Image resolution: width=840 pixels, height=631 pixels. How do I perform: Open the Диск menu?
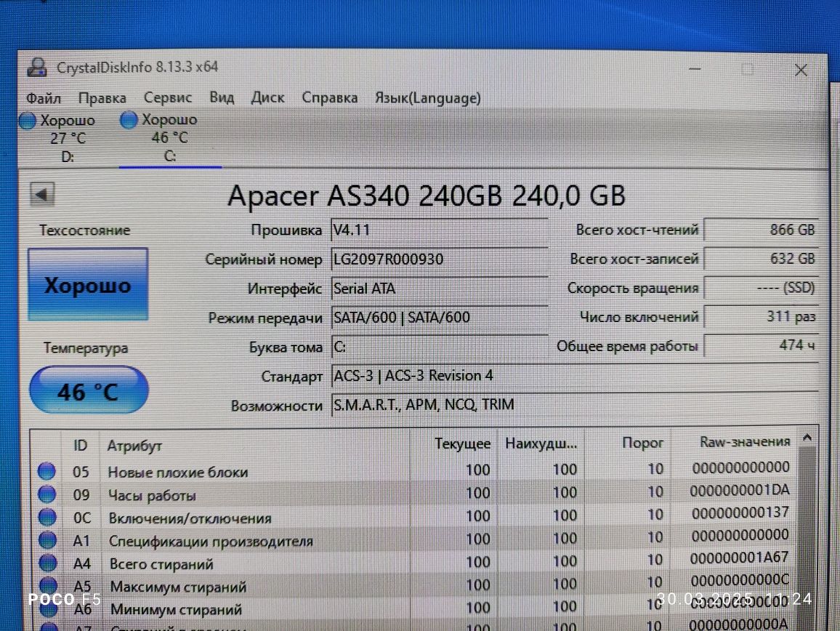point(267,97)
